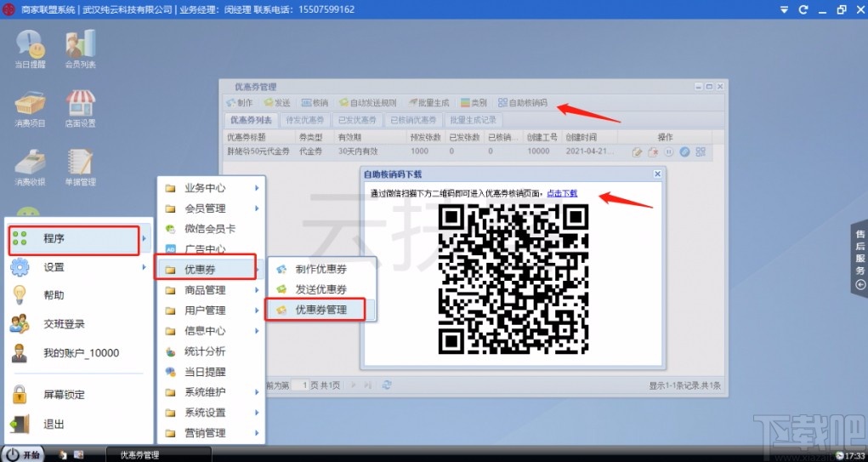Click the 点击下载 link
The width and height of the screenshot is (868, 462).
pyautogui.click(x=562, y=193)
